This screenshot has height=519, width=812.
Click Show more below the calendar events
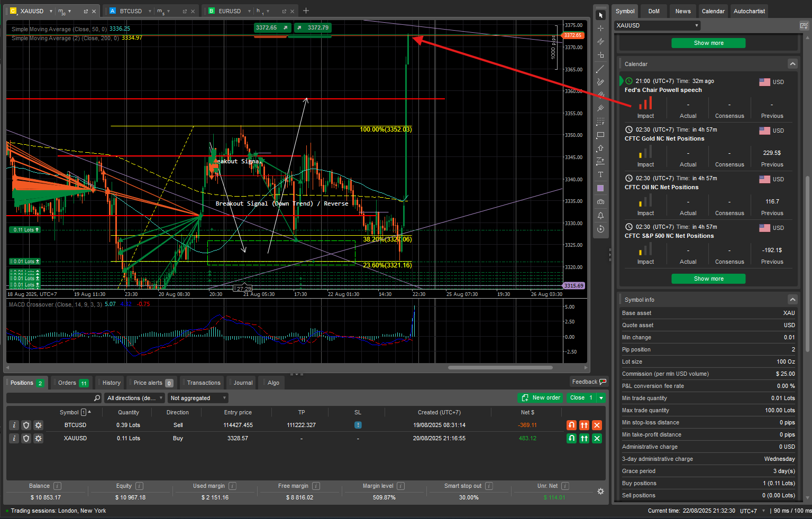click(x=708, y=279)
